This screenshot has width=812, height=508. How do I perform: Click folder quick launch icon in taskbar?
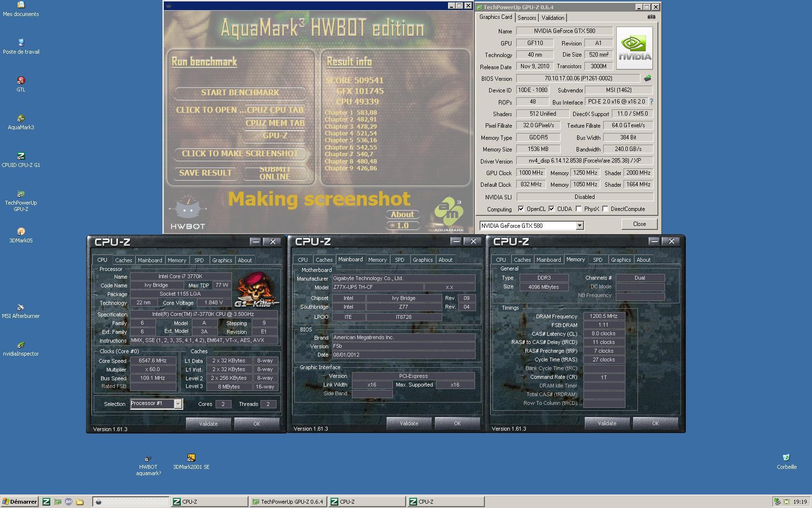(80, 502)
